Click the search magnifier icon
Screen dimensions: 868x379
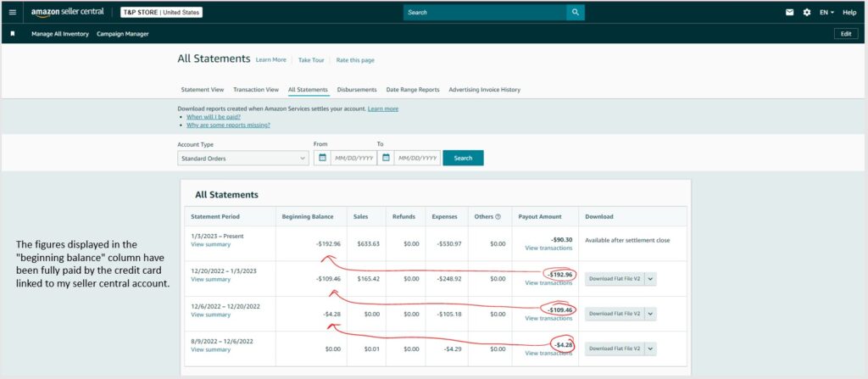click(576, 13)
